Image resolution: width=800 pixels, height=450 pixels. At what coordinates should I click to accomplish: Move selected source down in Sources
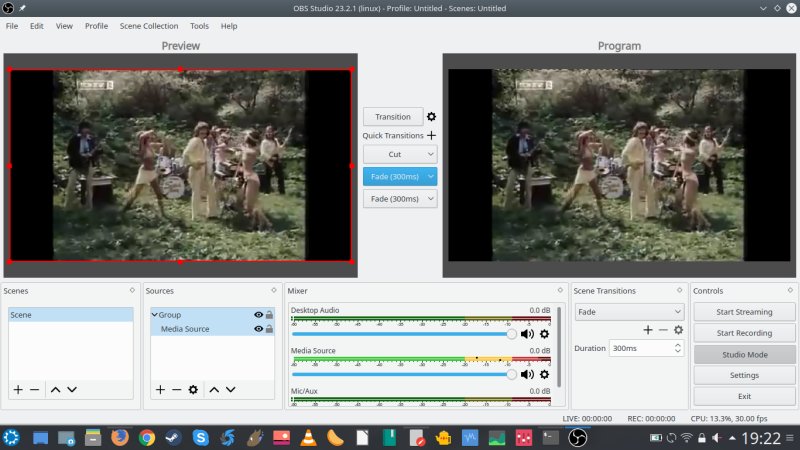click(229, 389)
